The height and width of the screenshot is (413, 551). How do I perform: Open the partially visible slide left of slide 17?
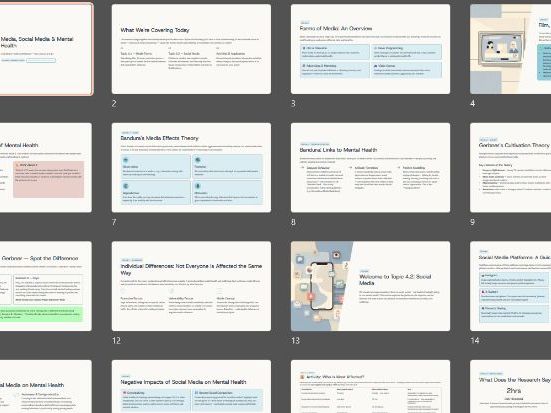click(x=46, y=386)
